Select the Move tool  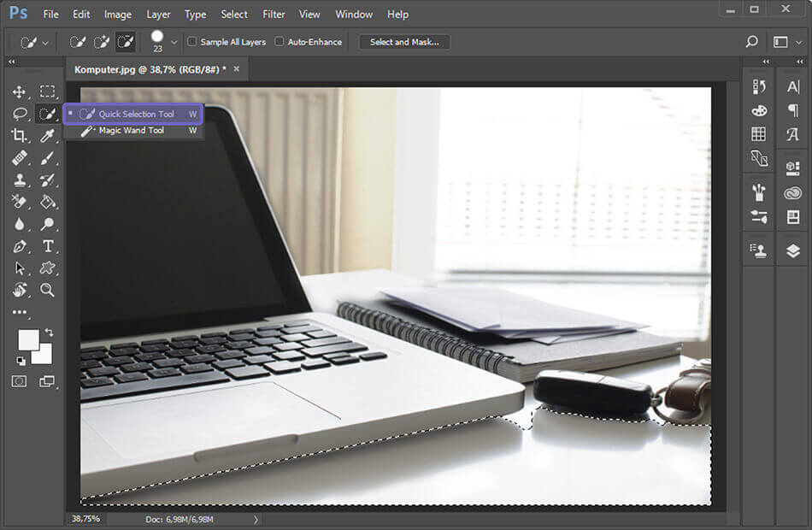[x=19, y=91]
